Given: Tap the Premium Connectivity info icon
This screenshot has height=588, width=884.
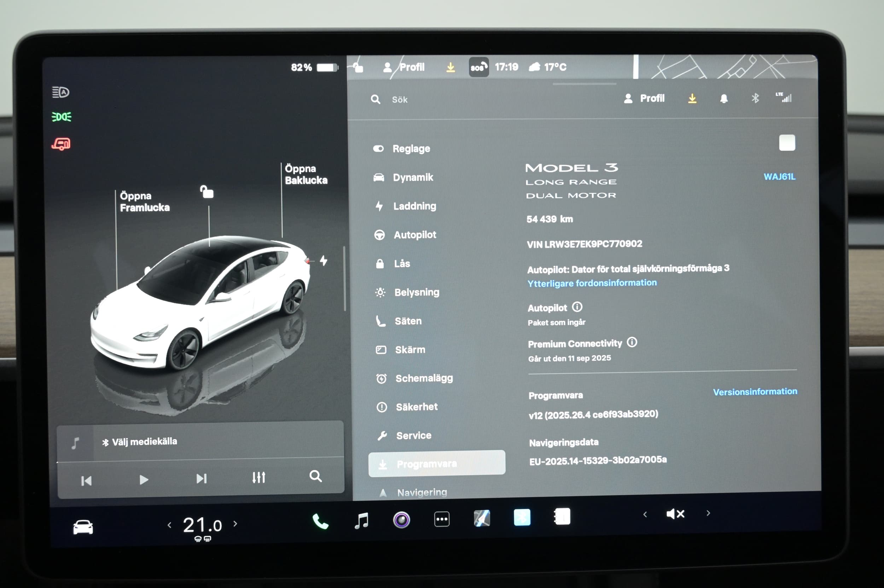Looking at the screenshot, I should click(632, 342).
